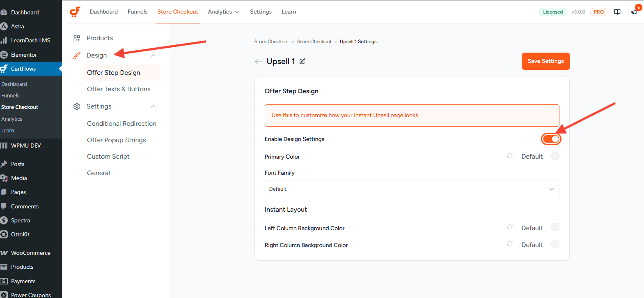This screenshot has height=298, width=644.
Task: Click the OttoKit sidebar icon
Action: (4, 234)
